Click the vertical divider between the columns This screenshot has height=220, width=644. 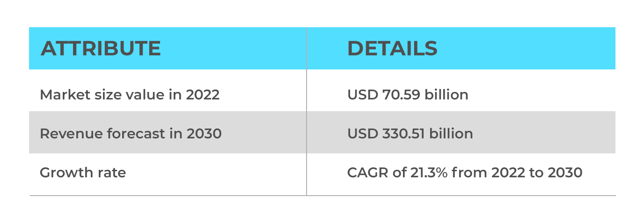pyautogui.click(x=307, y=111)
